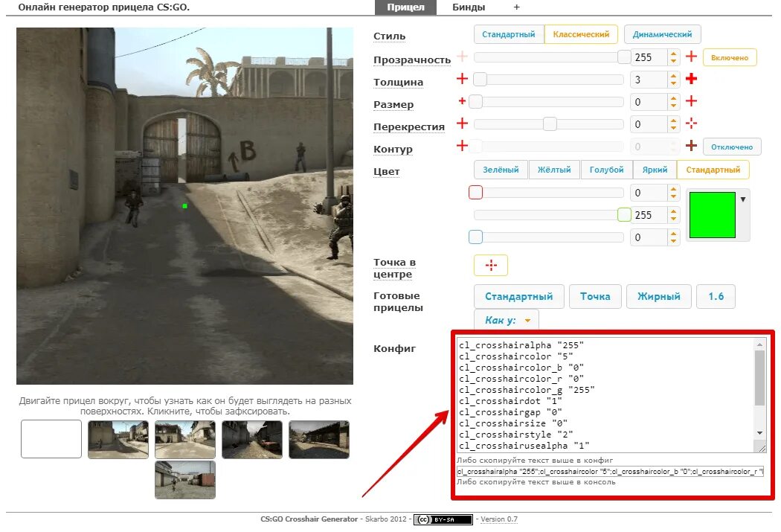Viewport: 781px width, 532px height.
Task: Select the second map thumbnail with sandy street
Action: (x=184, y=439)
